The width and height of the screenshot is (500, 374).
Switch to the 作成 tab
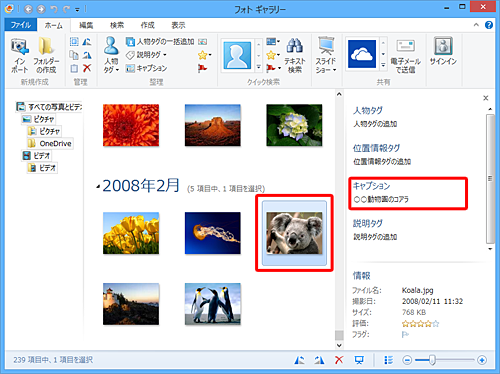pos(147,25)
